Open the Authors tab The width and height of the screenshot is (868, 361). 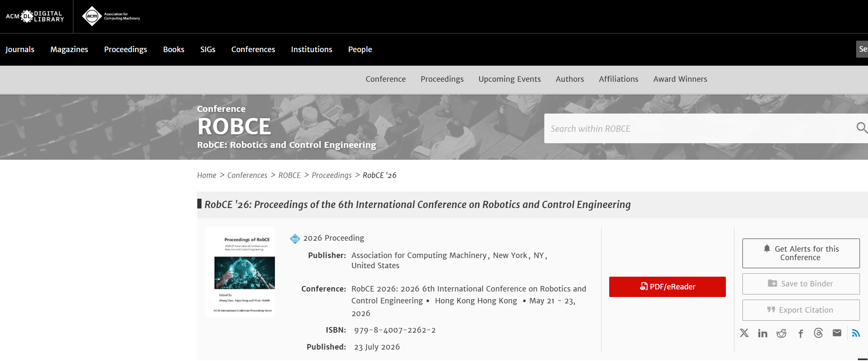pyautogui.click(x=570, y=79)
